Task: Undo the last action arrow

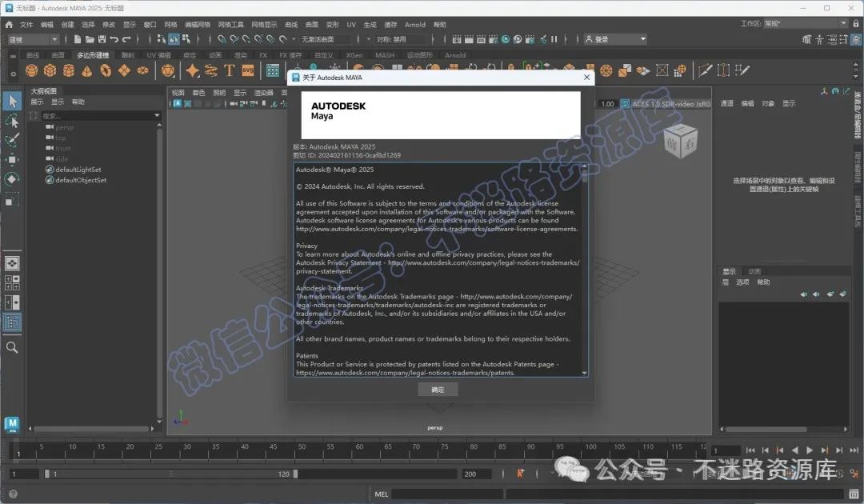Action: pos(114,39)
